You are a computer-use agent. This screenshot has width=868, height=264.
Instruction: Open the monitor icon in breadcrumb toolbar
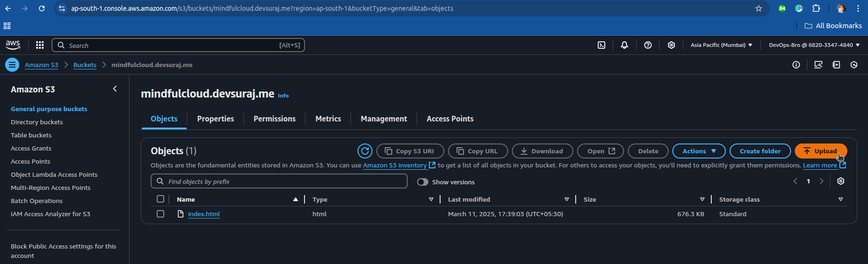pyautogui.click(x=818, y=65)
